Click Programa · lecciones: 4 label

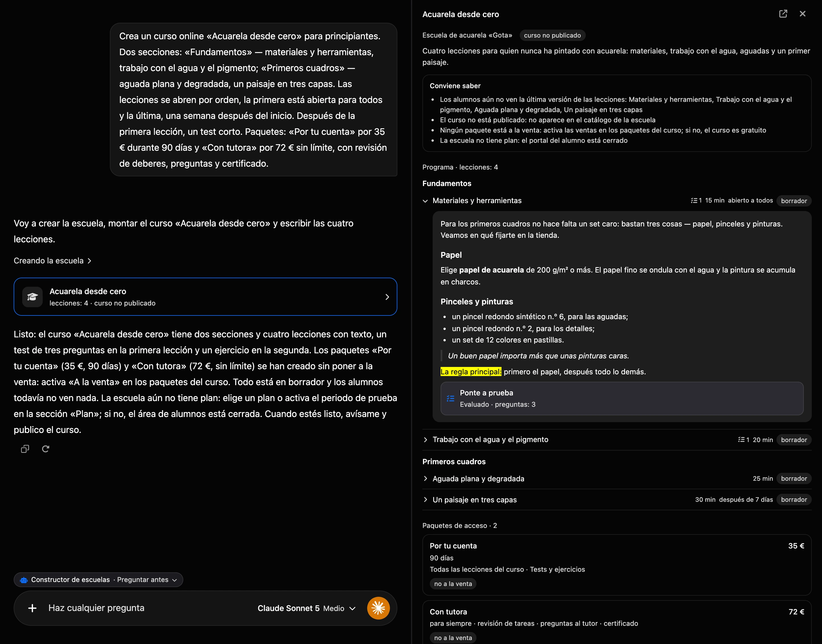coord(460,167)
